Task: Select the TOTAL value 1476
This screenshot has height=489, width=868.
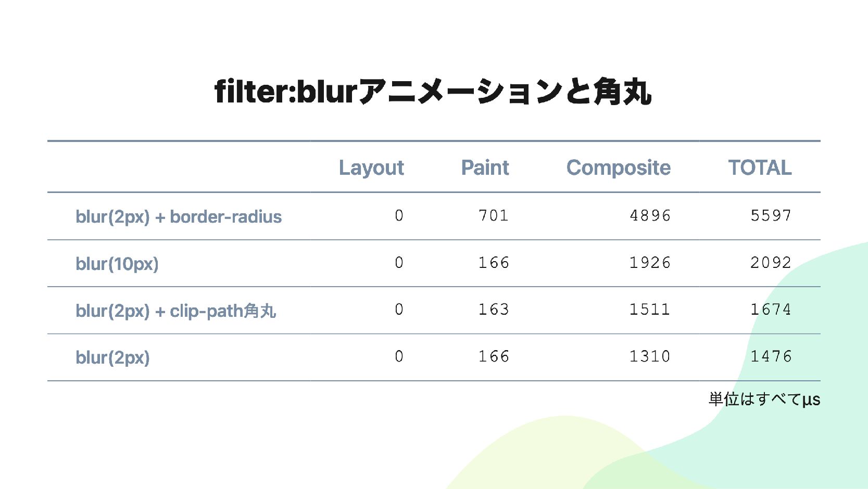Action: [771, 356]
